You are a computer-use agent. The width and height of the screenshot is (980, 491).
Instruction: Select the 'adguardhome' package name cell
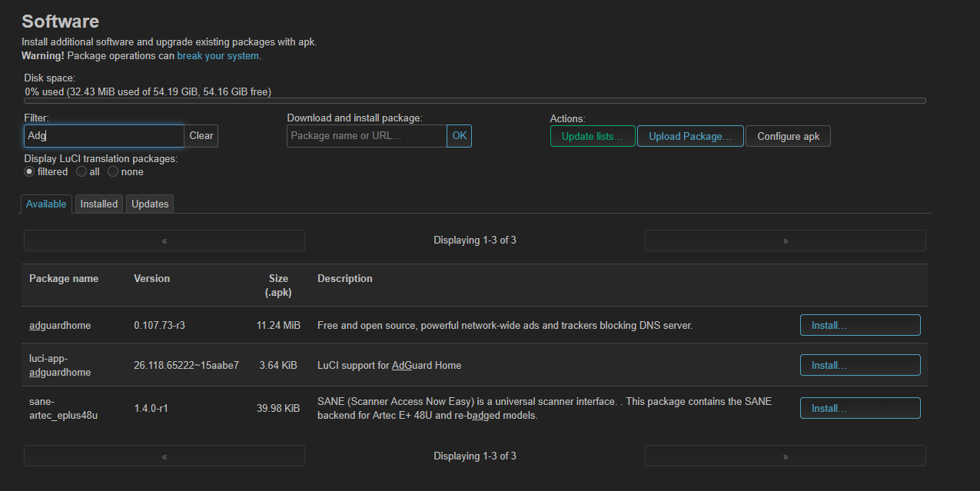tap(60, 325)
